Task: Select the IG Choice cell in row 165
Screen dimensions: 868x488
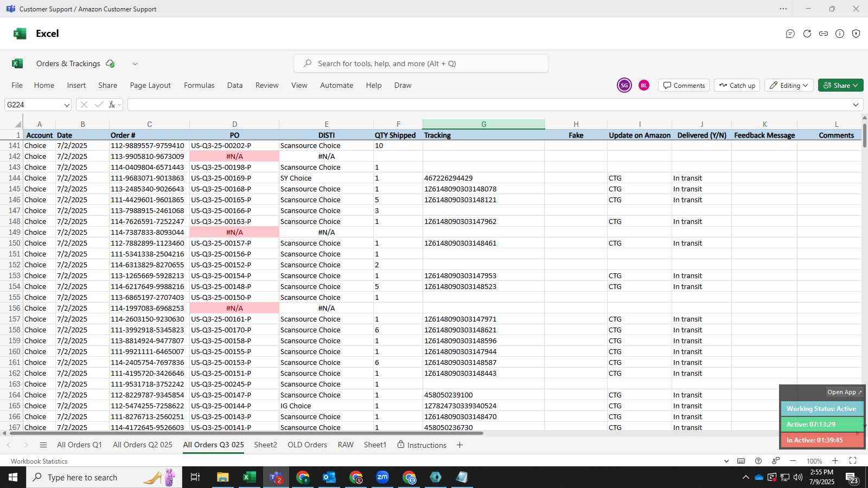Action: tap(326, 406)
